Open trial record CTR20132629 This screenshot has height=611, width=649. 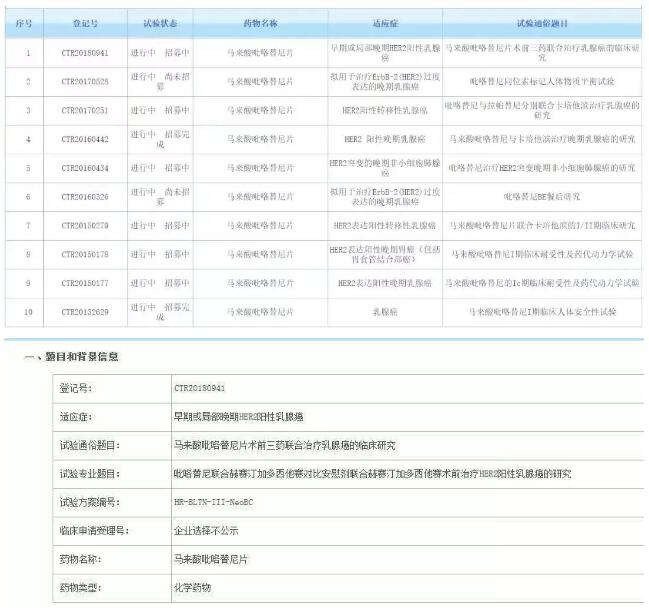[84, 312]
